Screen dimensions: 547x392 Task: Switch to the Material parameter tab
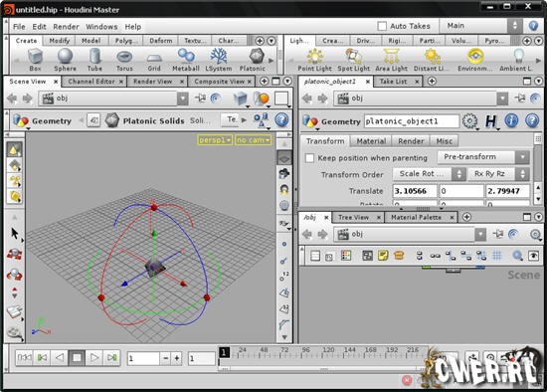click(371, 141)
